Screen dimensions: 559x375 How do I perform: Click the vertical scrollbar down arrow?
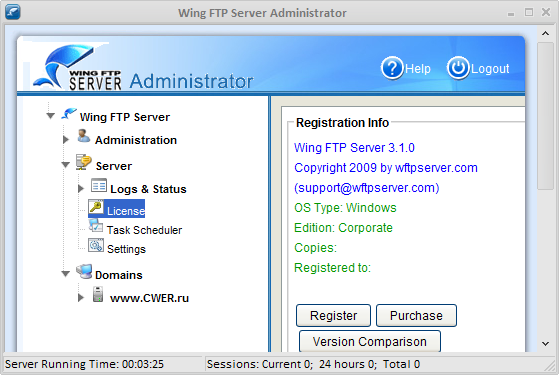click(x=545, y=344)
